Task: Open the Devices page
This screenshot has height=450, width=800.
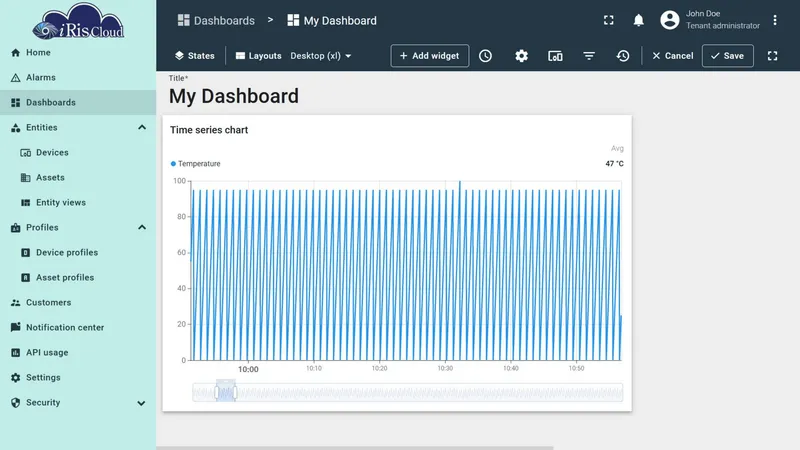Action: click(78, 153)
